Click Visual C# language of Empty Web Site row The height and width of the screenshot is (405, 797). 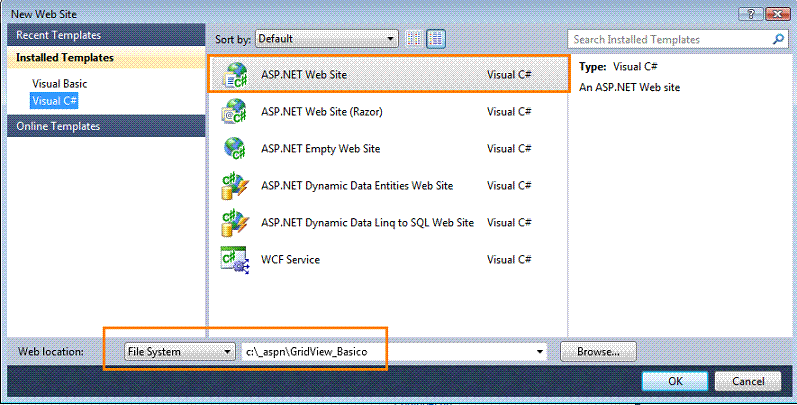pos(509,149)
